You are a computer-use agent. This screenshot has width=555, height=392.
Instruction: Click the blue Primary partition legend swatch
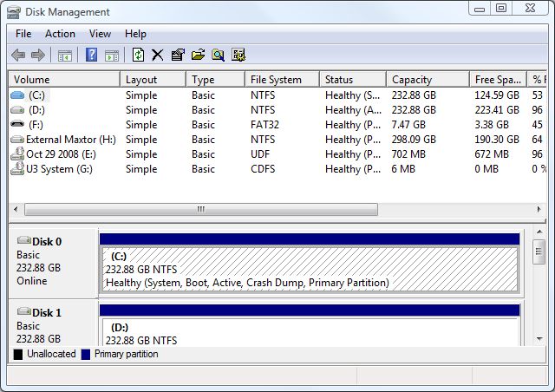tap(85, 355)
